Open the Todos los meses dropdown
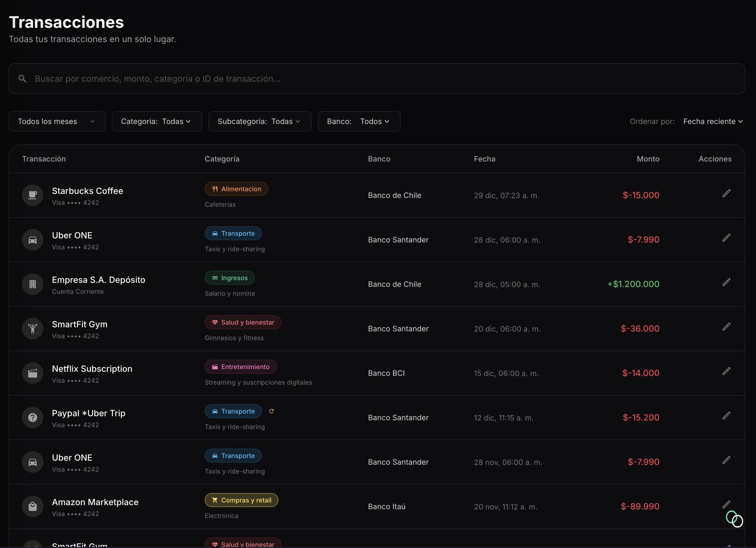This screenshot has height=548, width=756. (x=57, y=121)
